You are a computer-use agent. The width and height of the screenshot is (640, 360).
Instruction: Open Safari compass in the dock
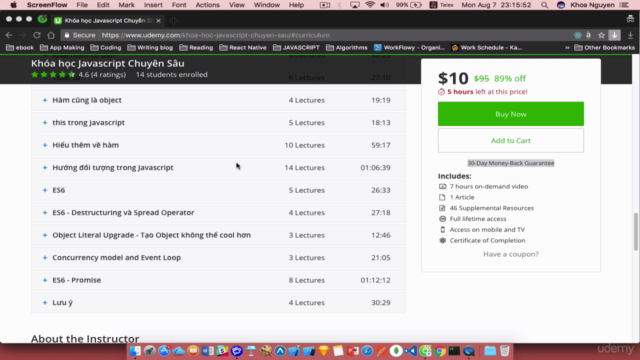(x=367, y=351)
